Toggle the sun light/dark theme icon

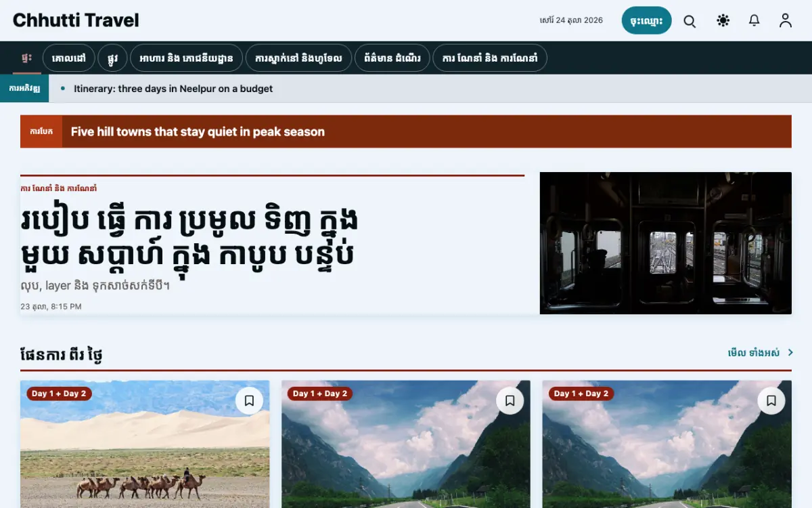tap(723, 21)
